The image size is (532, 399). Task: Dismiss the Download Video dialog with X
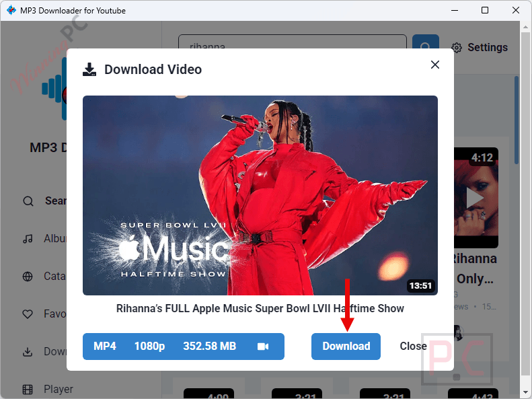[435, 65]
